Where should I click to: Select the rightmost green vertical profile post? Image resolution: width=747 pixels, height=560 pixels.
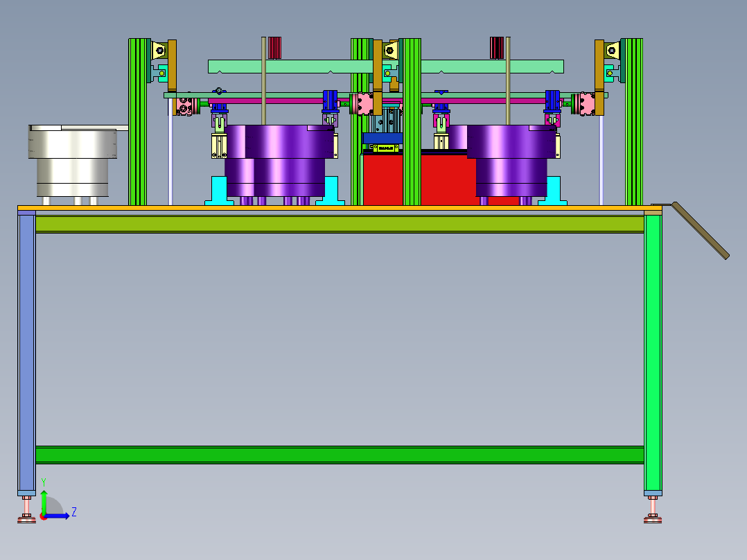click(x=634, y=122)
